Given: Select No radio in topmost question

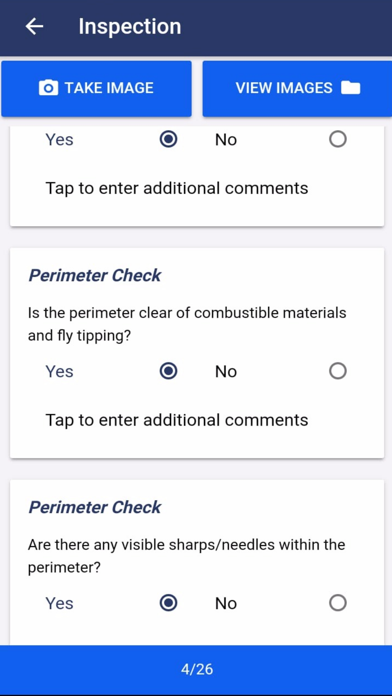Looking at the screenshot, I should [x=338, y=139].
